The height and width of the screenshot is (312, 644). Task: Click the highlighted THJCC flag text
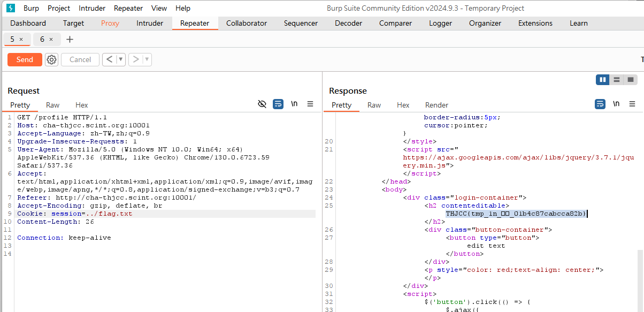coord(516,214)
